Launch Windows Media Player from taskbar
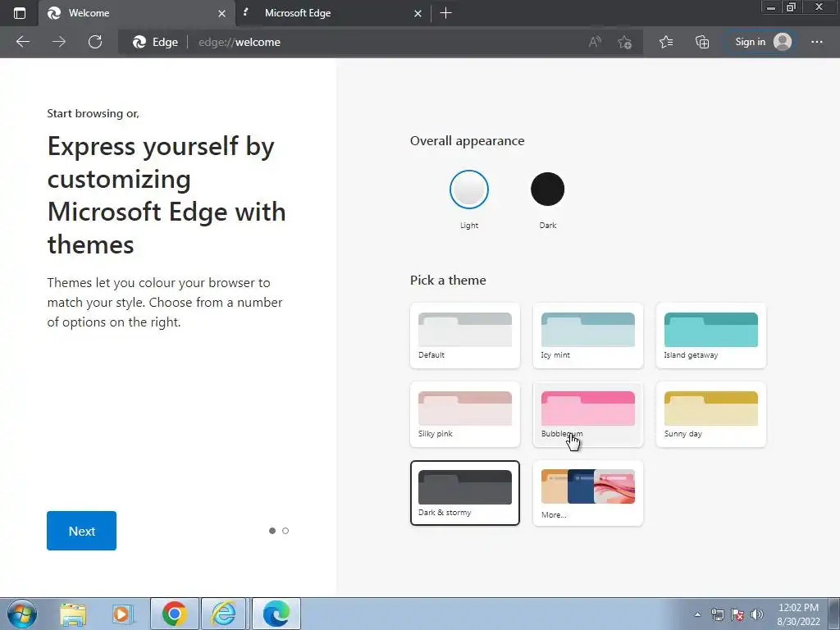The image size is (840, 630). pos(123,614)
